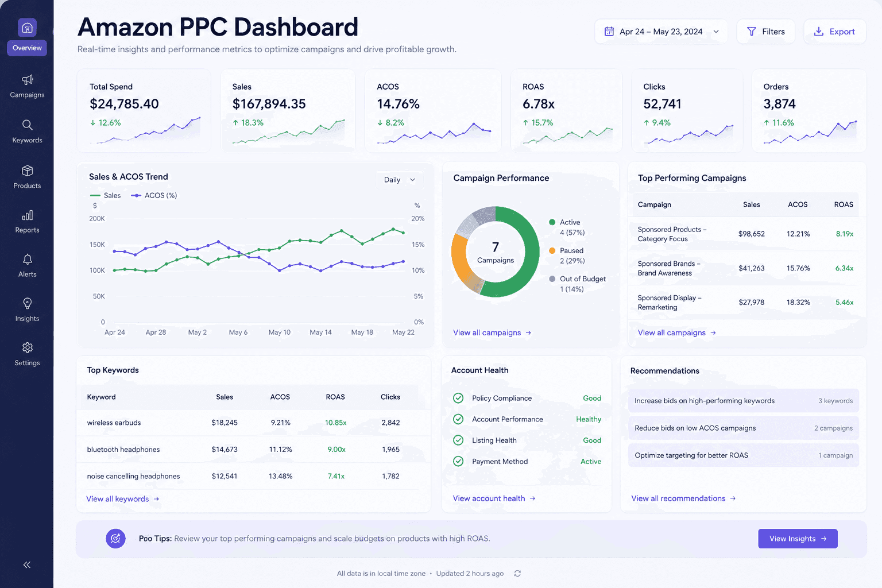Click the donut chart center showing 7 Campaigns
This screenshot has width=882, height=588.
[x=496, y=252]
